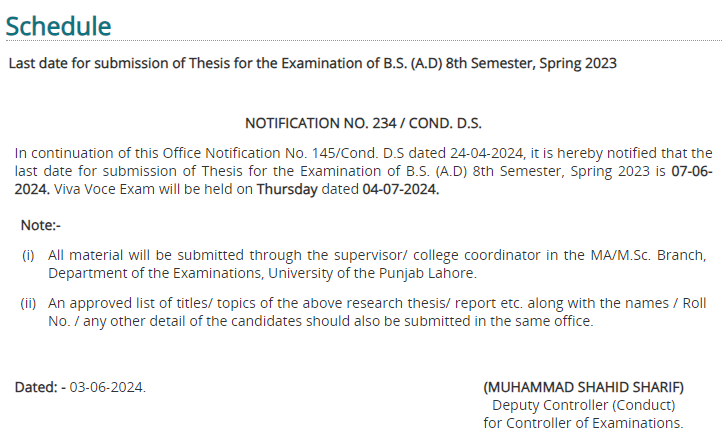The image size is (727, 448).
Task: Click 'MA/M.Sc. Branch' in first note
Action: pyautogui.click(x=648, y=255)
